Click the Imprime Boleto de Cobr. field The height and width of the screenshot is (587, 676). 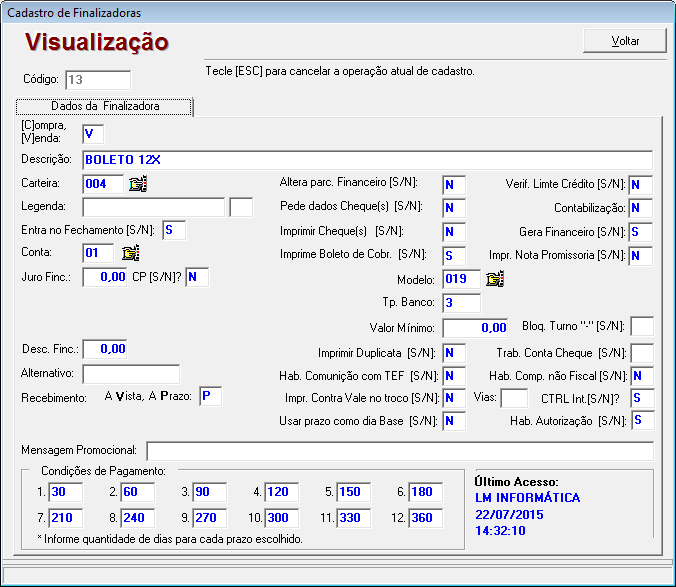point(454,255)
